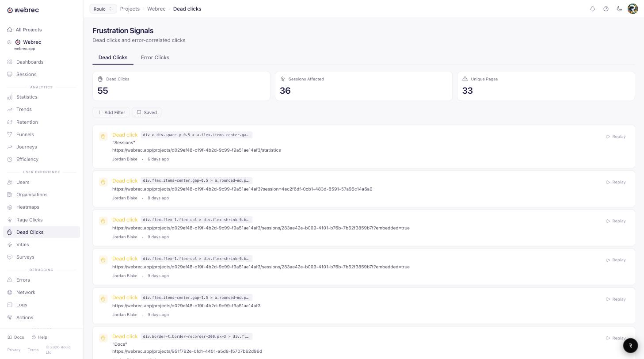
Task: Click the Dead Clicks sidebar icon
Action: click(x=10, y=232)
